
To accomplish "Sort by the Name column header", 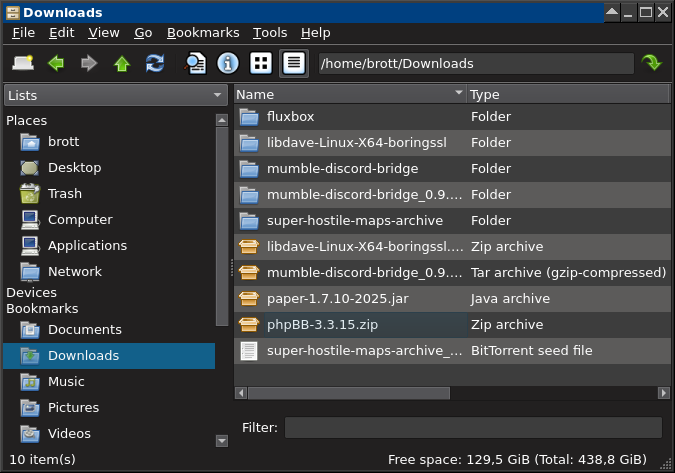I will [x=350, y=94].
